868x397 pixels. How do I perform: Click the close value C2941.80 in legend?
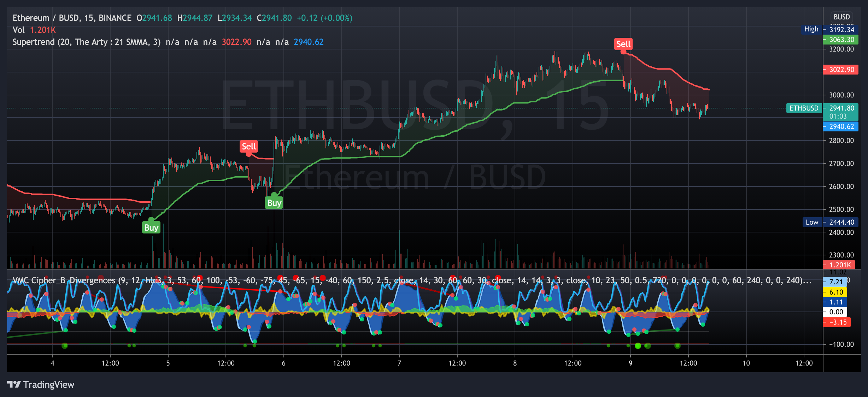(x=274, y=18)
